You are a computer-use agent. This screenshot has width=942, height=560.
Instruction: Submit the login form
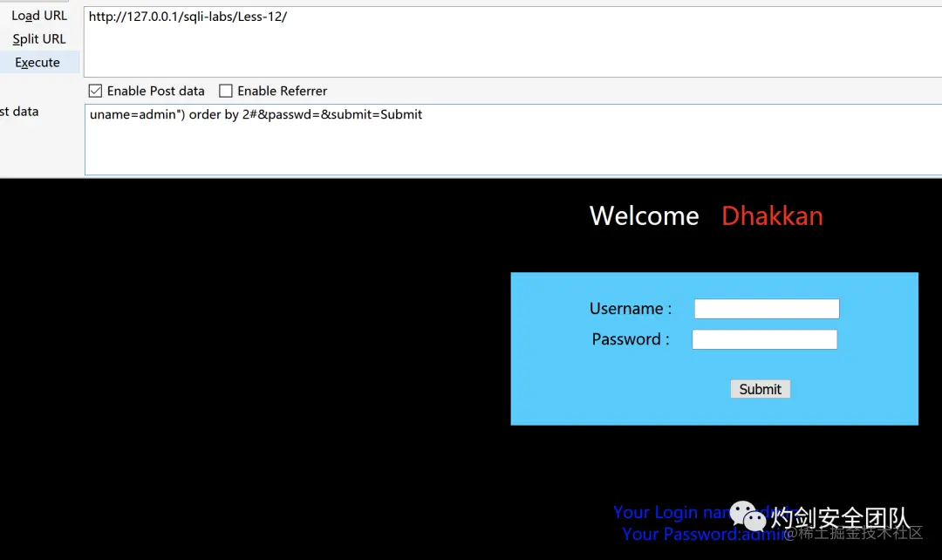click(x=760, y=389)
